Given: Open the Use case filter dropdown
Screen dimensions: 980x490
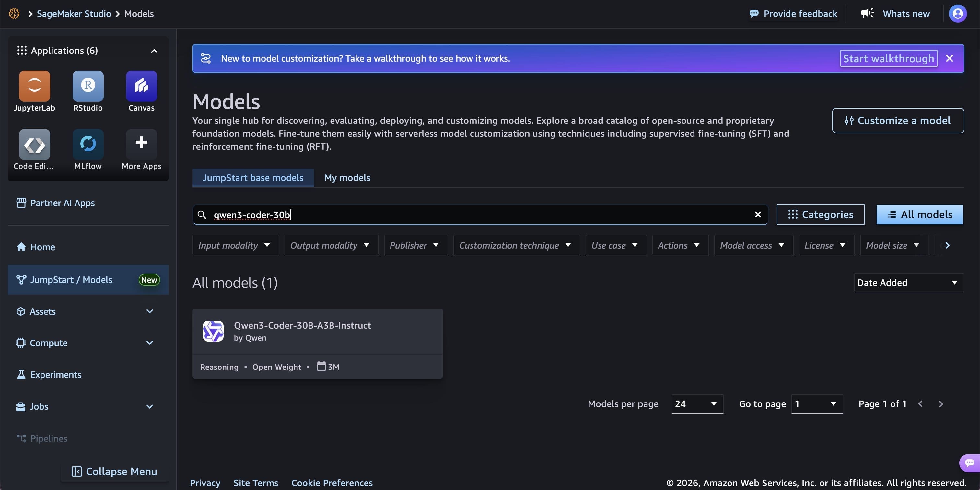Looking at the screenshot, I should pyautogui.click(x=616, y=245).
